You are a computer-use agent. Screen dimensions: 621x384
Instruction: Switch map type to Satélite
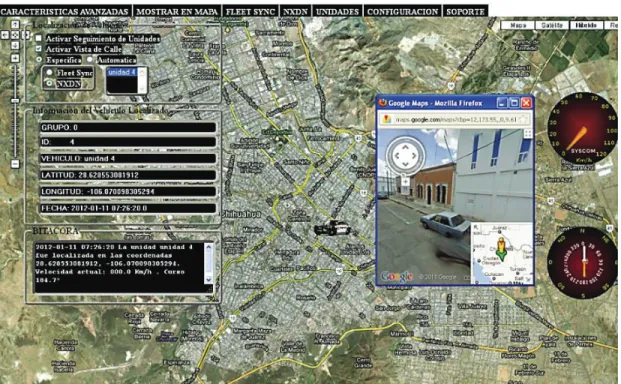[552, 25]
